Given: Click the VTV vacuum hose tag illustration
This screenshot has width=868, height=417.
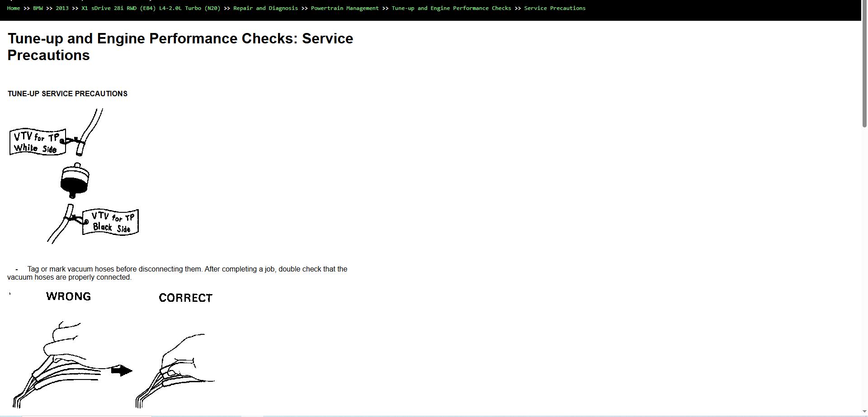Looking at the screenshot, I should 74,176.
